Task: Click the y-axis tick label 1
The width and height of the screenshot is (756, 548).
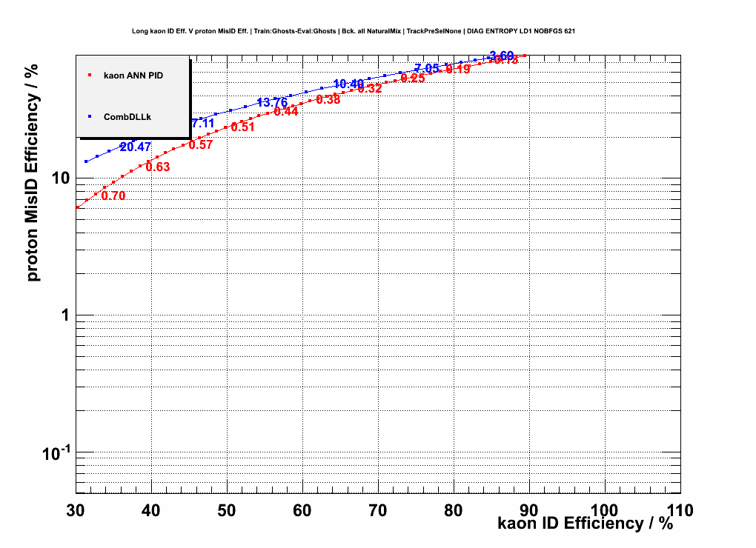Action: [65, 316]
